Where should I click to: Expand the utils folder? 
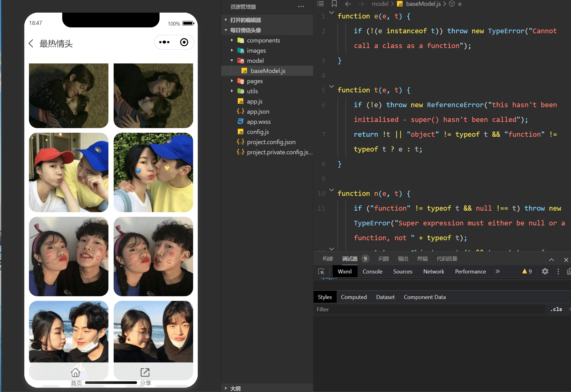pos(252,91)
